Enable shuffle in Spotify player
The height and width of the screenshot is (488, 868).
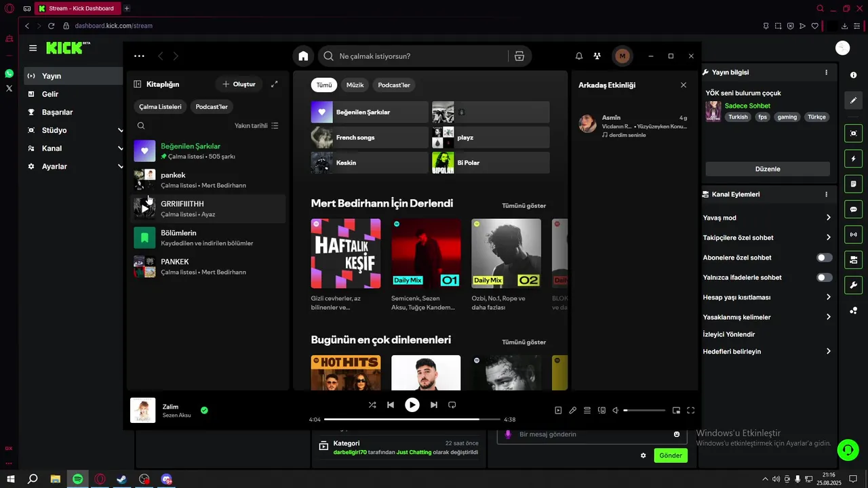[x=372, y=405]
